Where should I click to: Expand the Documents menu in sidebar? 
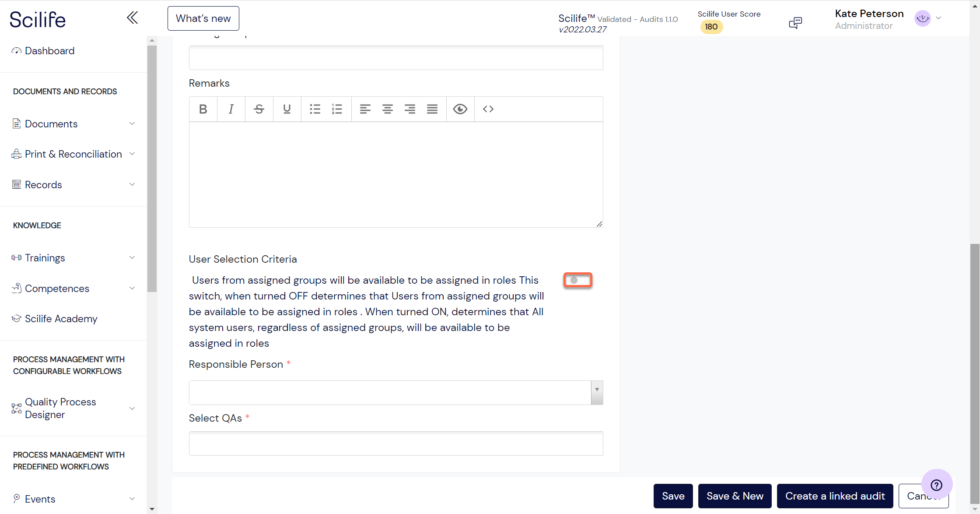click(x=73, y=124)
